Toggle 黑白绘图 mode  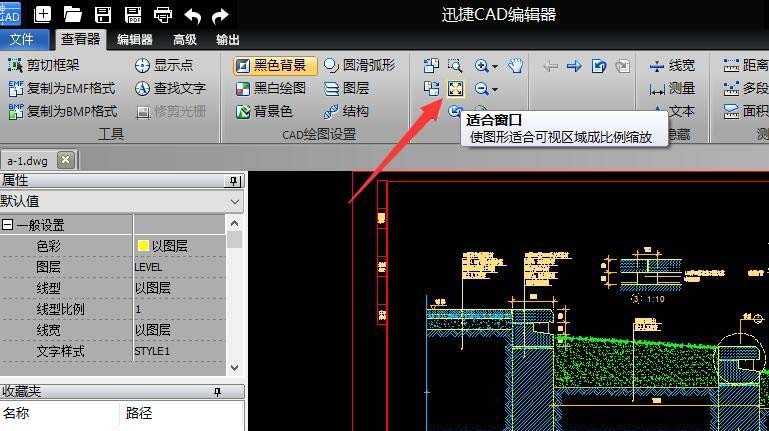click(x=271, y=88)
